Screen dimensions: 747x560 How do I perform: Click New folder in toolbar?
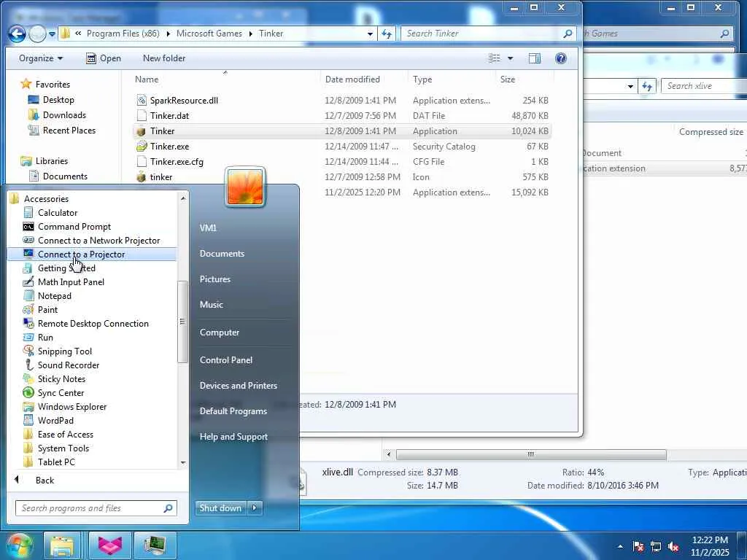coord(164,58)
